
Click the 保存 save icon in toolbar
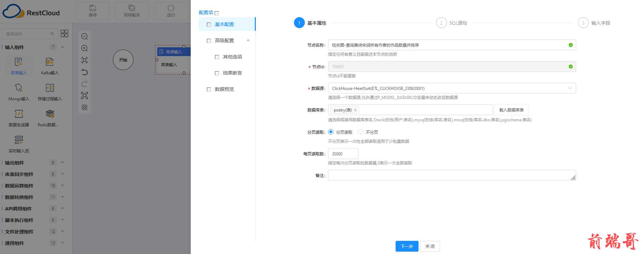click(92, 8)
